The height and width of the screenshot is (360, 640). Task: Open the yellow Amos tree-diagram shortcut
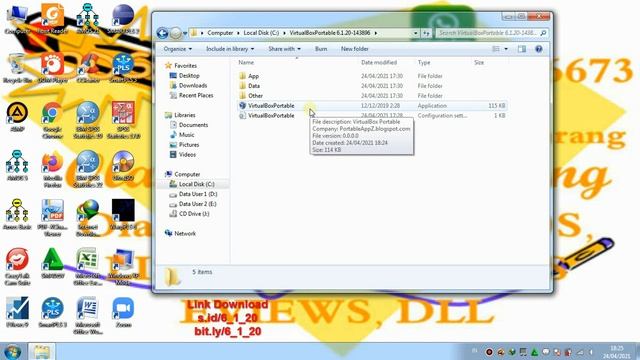17,214
